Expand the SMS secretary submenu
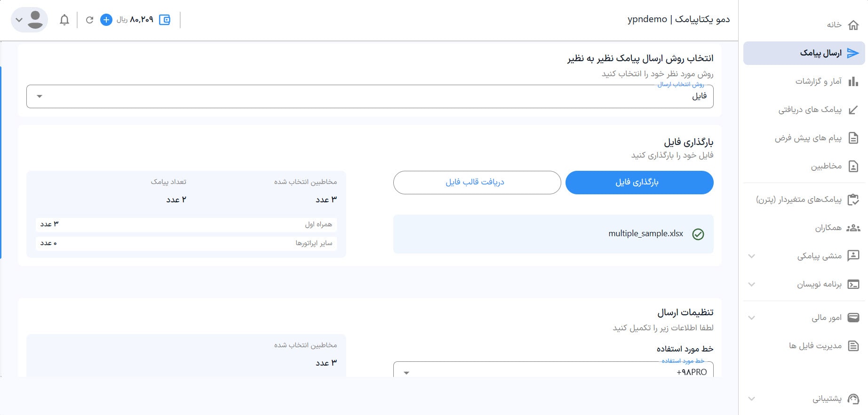The width and height of the screenshot is (868, 415). pyautogui.click(x=752, y=256)
